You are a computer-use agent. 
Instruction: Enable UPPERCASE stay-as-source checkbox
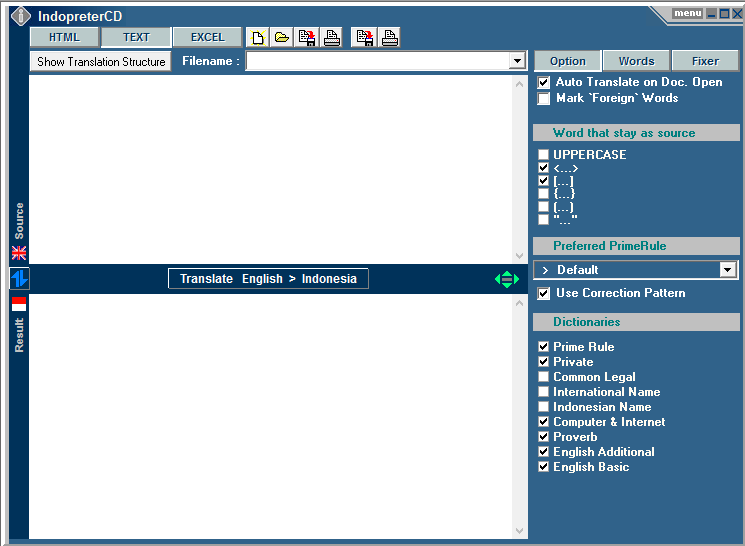543,154
